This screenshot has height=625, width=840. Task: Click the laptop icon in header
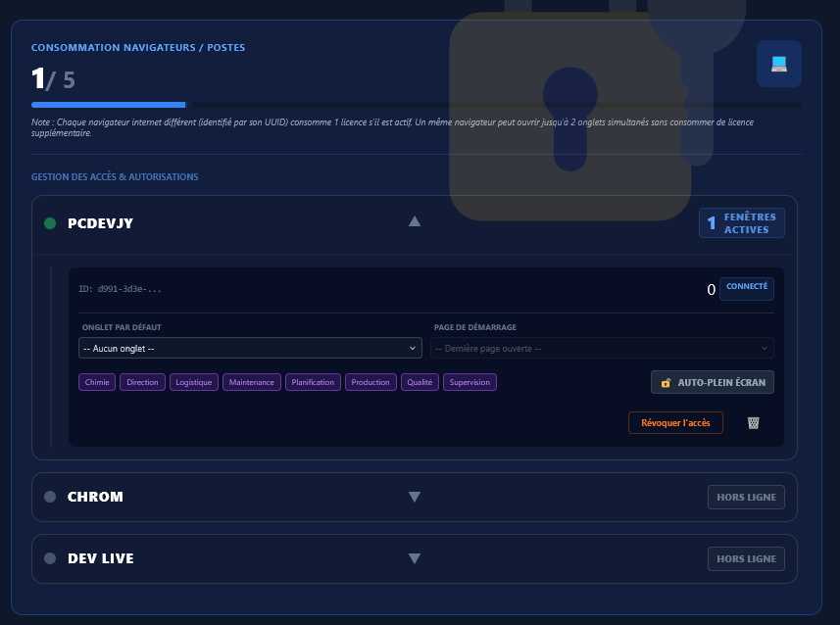(x=779, y=64)
